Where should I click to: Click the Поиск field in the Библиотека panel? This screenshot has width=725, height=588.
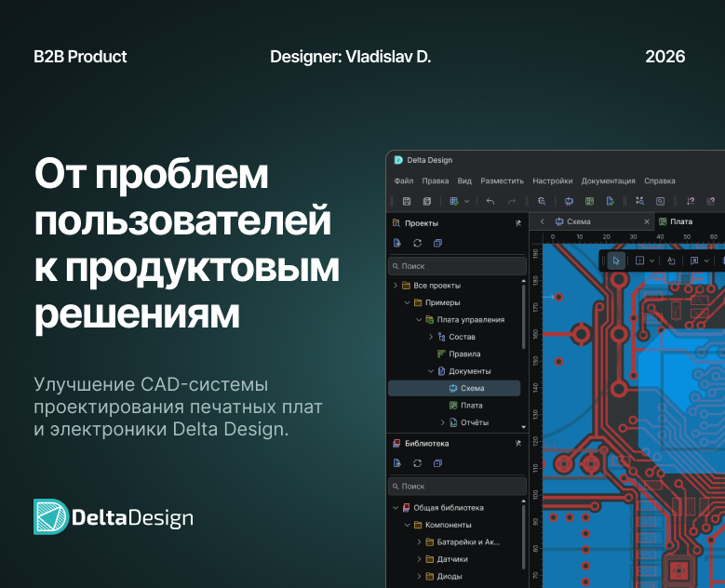coord(457,487)
